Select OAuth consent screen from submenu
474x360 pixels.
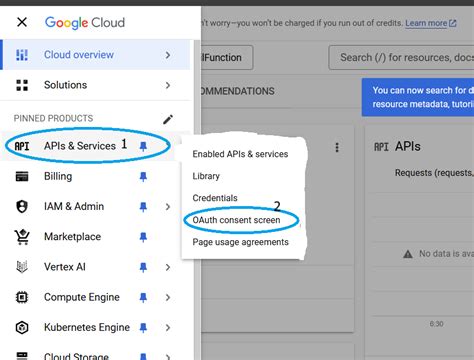[x=236, y=220]
